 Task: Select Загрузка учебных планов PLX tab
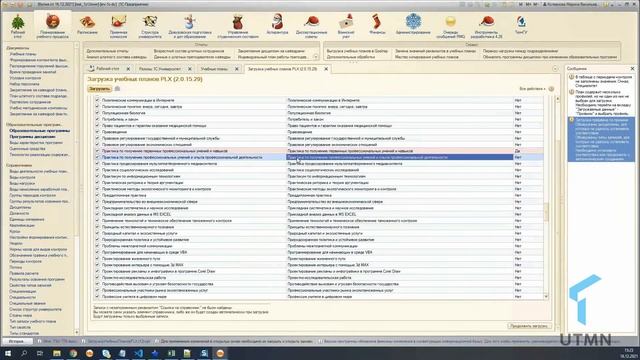coord(282,69)
